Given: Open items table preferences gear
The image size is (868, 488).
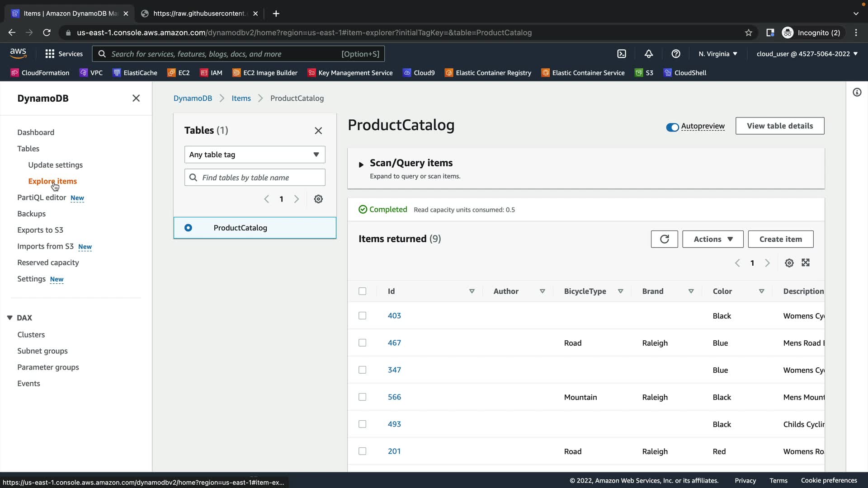Looking at the screenshot, I should click(x=789, y=263).
